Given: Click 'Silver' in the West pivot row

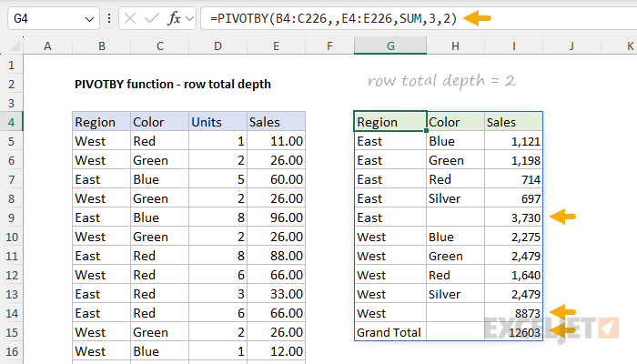Looking at the screenshot, I should pos(444,294).
